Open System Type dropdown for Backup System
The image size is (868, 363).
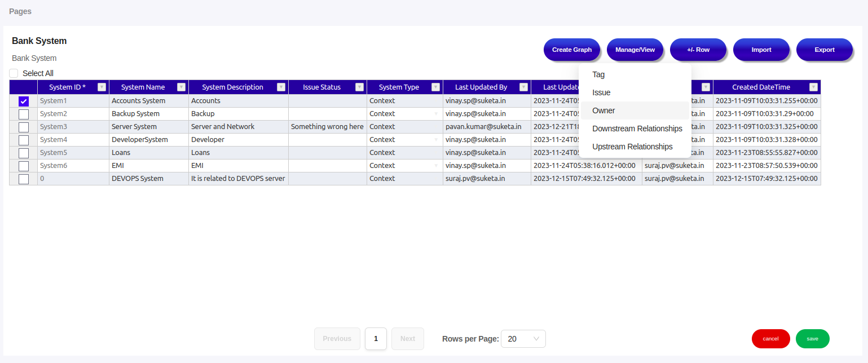coord(435,114)
